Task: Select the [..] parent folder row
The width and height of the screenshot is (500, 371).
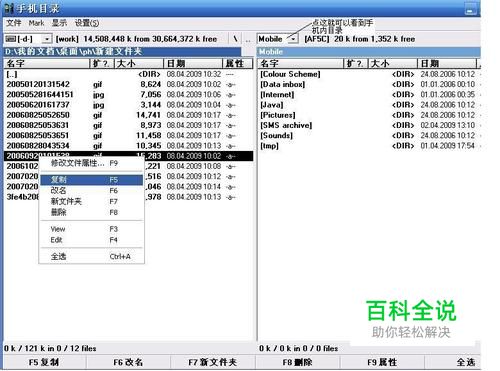Action: coord(128,74)
